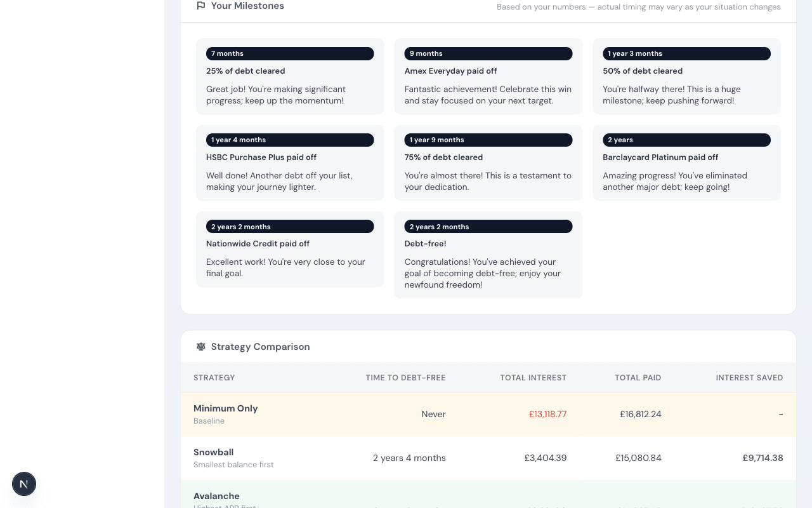Select the '1 year 3 months' milestone badge
Viewport: 812px width, 508px height.
pyautogui.click(x=686, y=53)
